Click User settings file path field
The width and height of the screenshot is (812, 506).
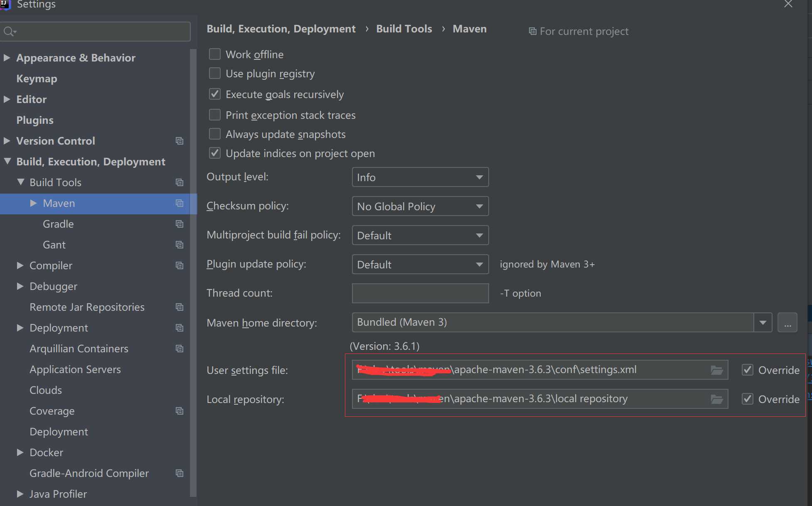(x=540, y=370)
